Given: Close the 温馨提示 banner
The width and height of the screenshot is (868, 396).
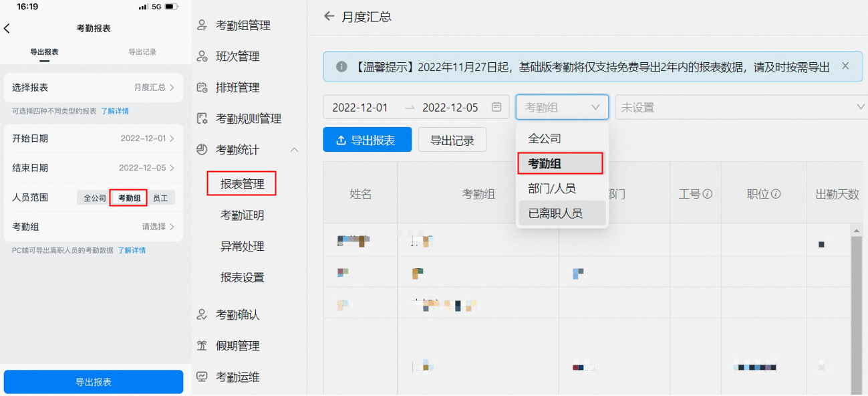Looking at the screenshot, I should [x=845, y=66].
